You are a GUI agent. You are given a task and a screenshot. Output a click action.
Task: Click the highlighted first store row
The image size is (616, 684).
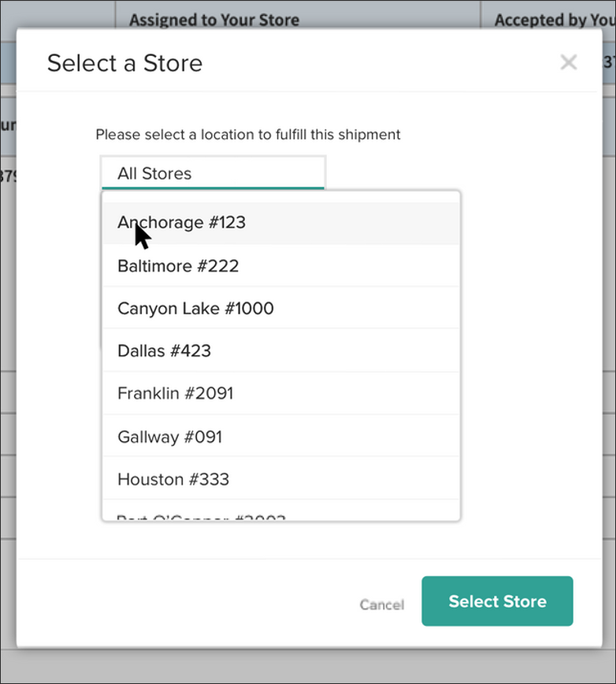pos(280,222)
